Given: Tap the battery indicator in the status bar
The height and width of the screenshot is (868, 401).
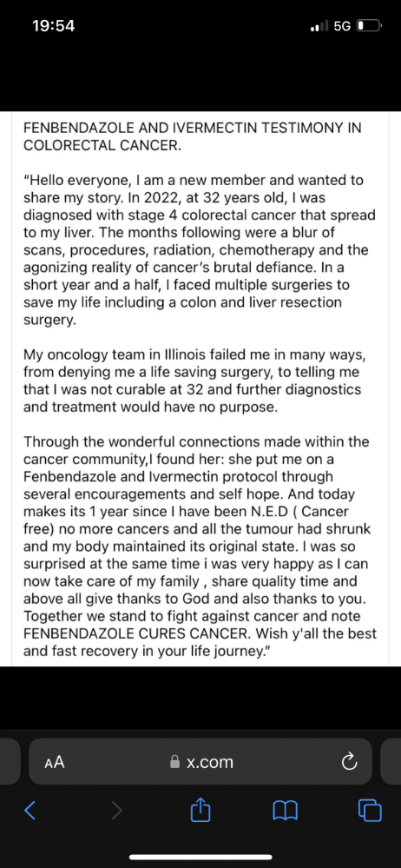Looking at the screenshot, I should (369, 26).
